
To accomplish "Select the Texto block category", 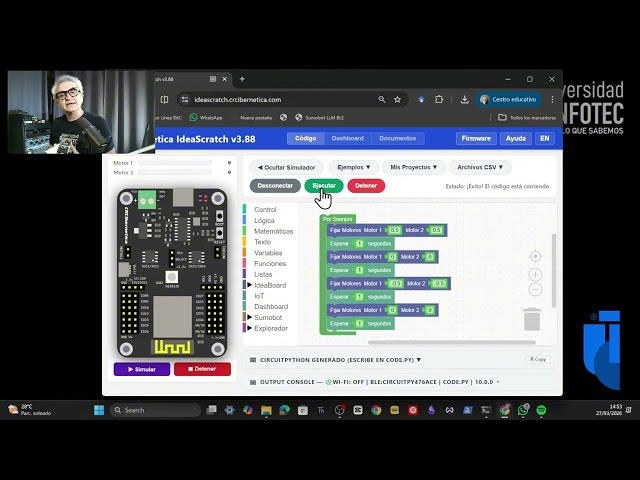I will click(x=262, y=242).
